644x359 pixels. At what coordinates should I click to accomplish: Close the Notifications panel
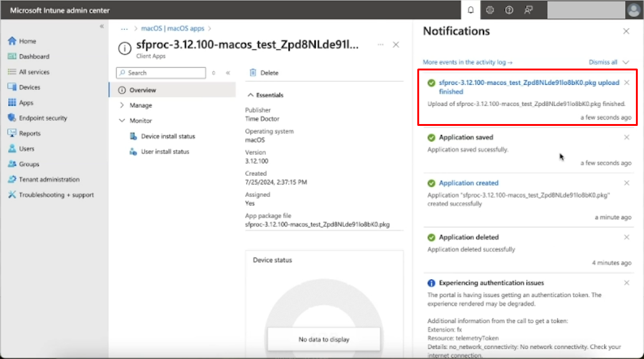click(x=626, y=31)
